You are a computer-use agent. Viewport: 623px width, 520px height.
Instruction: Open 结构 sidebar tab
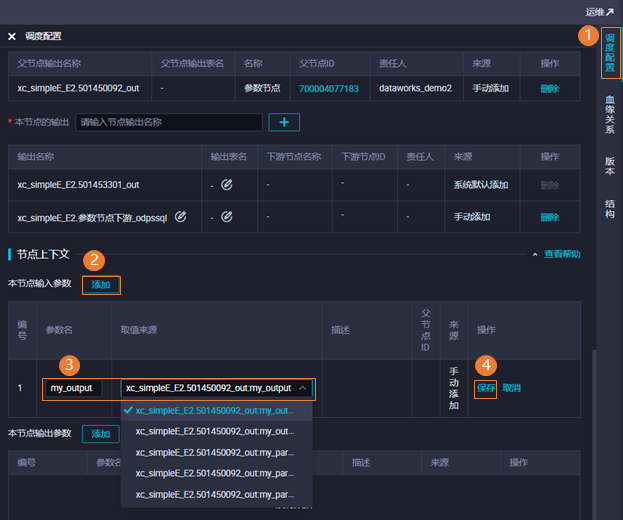click(x=610, y=209)
